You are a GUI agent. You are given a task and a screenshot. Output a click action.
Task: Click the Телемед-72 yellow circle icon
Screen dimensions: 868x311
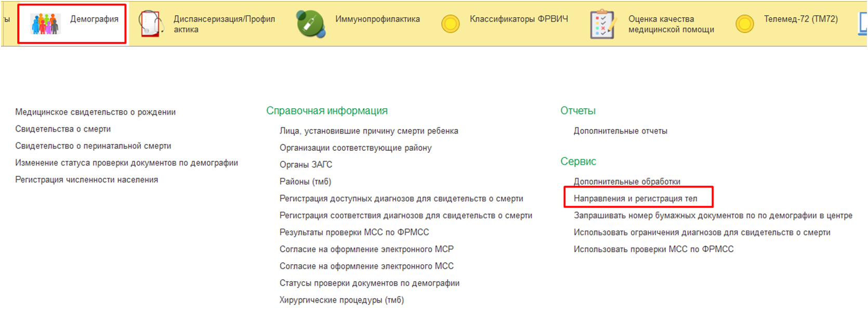[744, 24]
